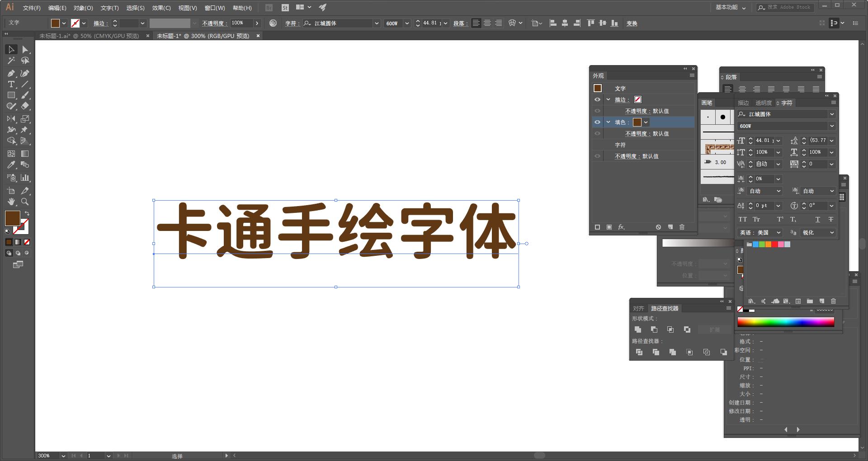Click 变换 in the control bar
The height and width of the screenshot is (461, 868).
click(632, 23)
